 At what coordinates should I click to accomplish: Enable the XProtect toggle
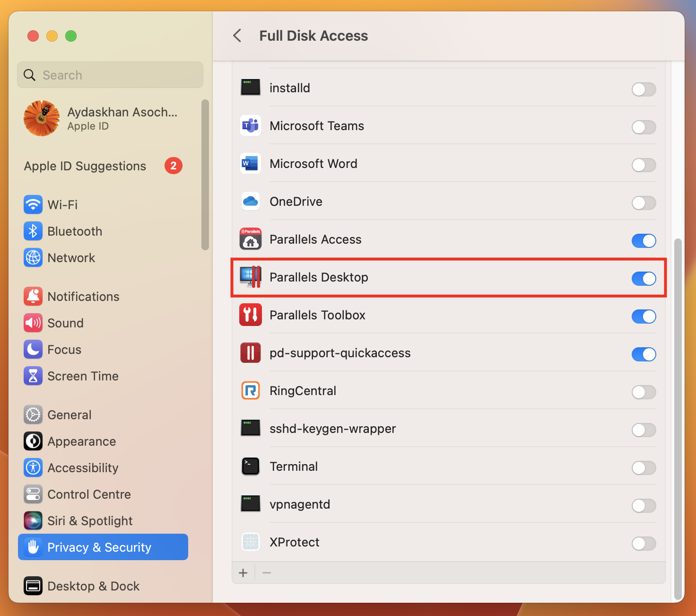click(x=644, y=543)
